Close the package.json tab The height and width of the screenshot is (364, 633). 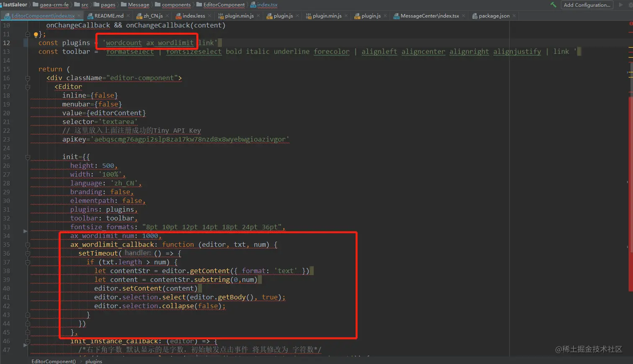click(x=514, y=16)
